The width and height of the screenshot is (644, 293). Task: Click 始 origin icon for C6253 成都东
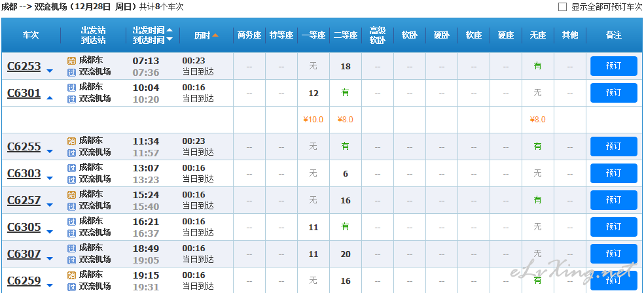pyautogui.click(x=71, y=61)
